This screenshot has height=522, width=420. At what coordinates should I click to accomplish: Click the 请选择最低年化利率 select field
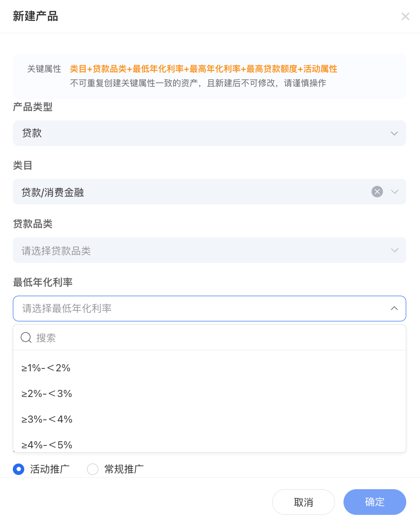click(200, 309)
